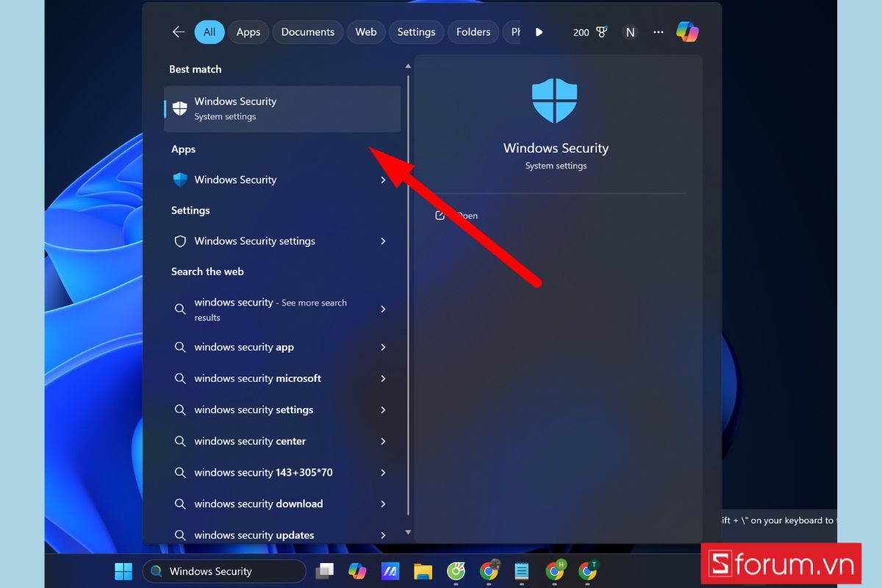The height and width of the screenshot is (588, 882).
Task: Open Task View from the taskbar
Action: tap(325, 571)
